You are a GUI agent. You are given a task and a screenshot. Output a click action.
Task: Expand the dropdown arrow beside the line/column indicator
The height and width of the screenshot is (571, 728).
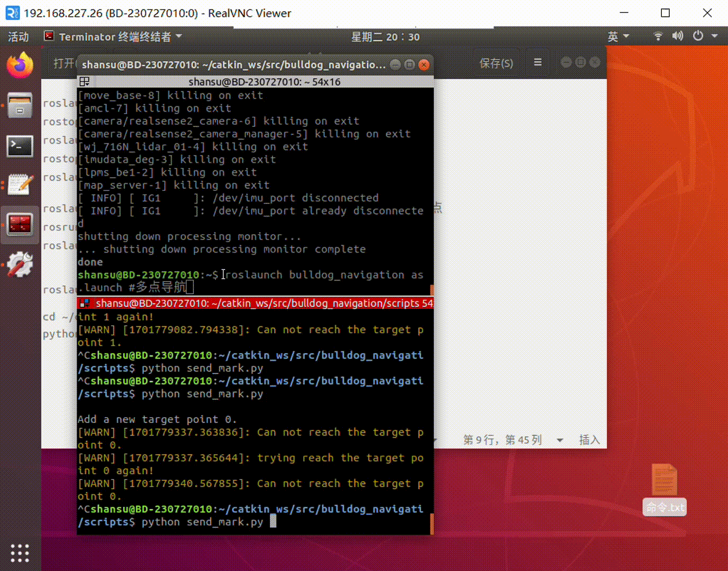click(560, 440)
